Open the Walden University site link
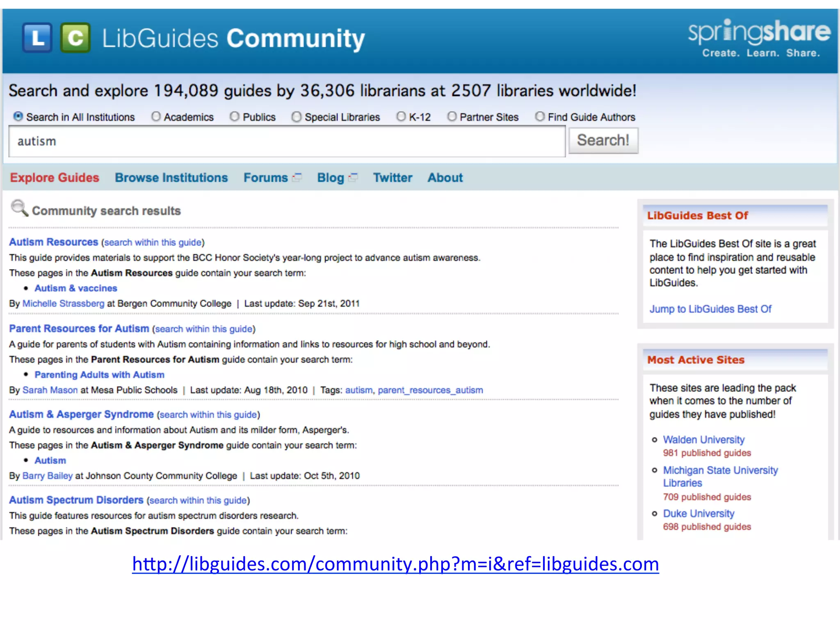 click(703, 440)
